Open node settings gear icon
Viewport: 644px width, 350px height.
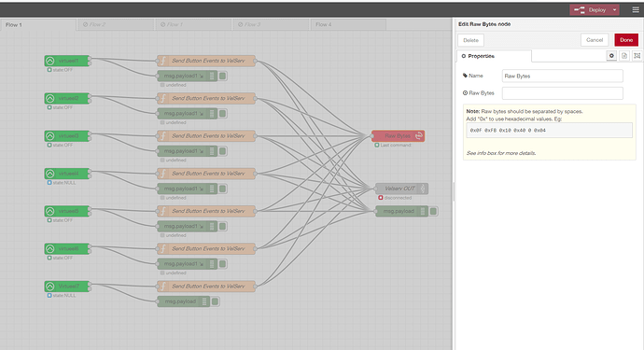[x=611, y=56]
